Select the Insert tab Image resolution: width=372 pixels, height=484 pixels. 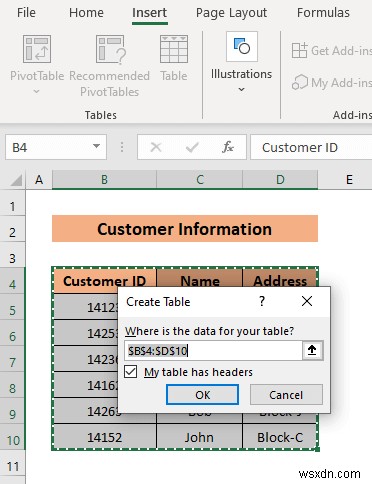[x=149, y=13]
